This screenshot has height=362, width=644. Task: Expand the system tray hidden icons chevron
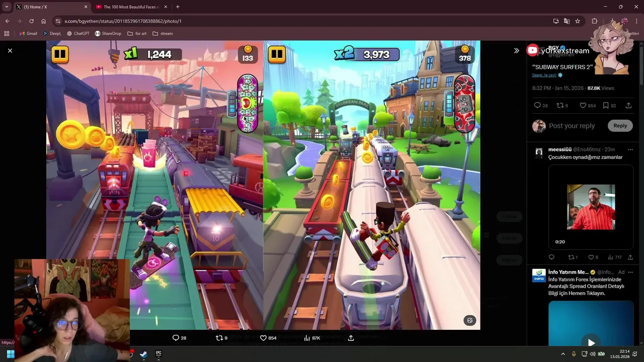pyautogui.click(x=563, y=354)
